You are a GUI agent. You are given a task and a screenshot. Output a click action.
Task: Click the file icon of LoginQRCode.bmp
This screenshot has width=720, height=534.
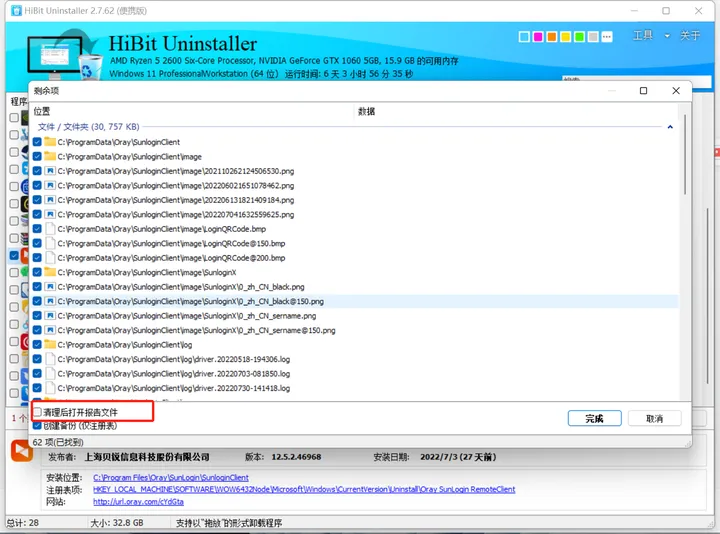[49, 229]
